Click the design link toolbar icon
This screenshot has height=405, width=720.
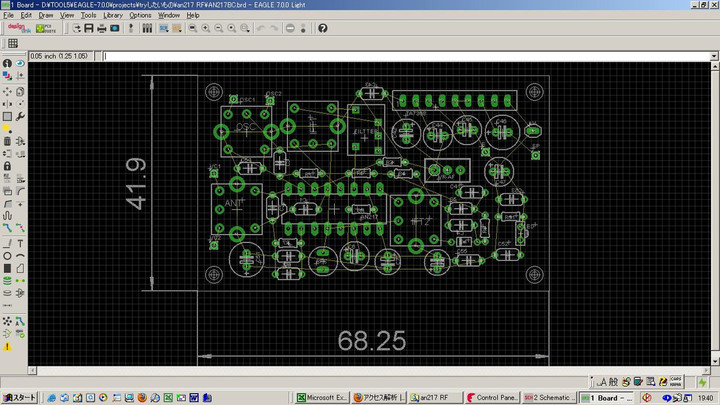click(x=19, y=28)
